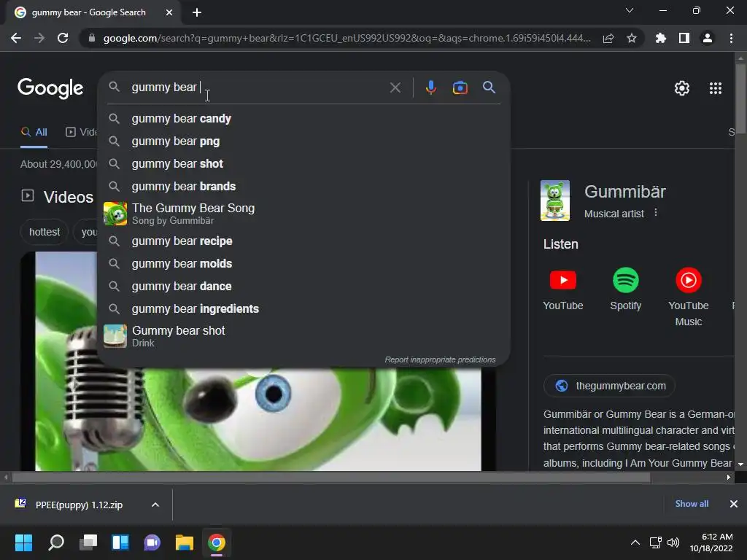The width and height of the screenshot is (747, 560).
Task: Click the address bar URL
Action: (347, 38)
